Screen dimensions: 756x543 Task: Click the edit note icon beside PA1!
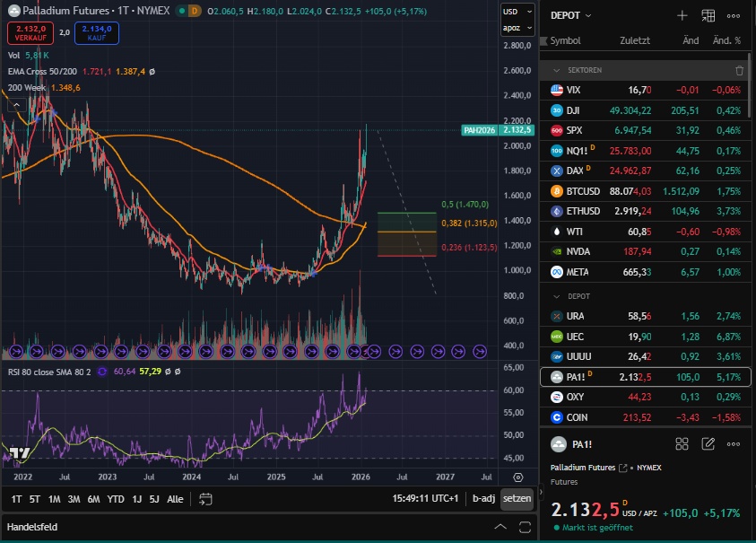coord(708,443)
